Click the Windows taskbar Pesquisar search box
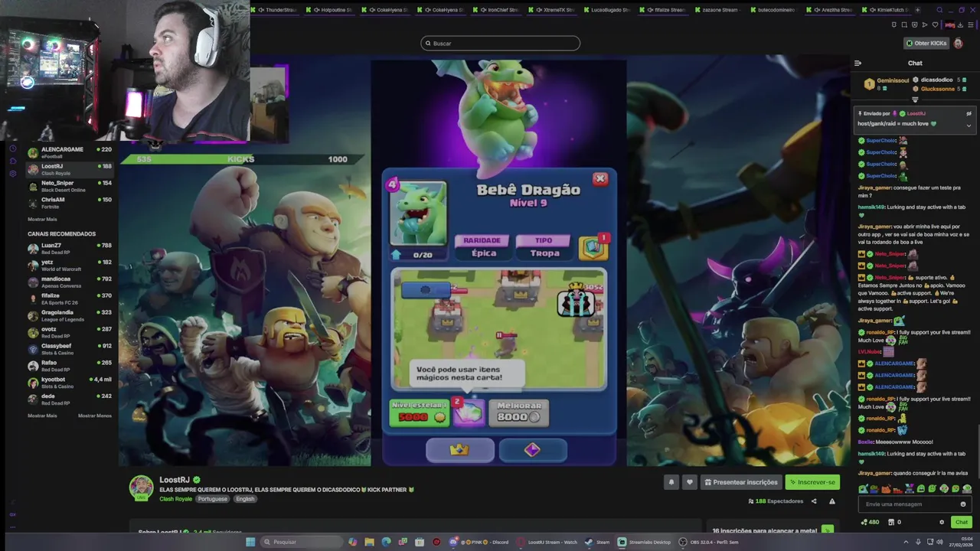 pyautogui.click(x=301, y=542)
